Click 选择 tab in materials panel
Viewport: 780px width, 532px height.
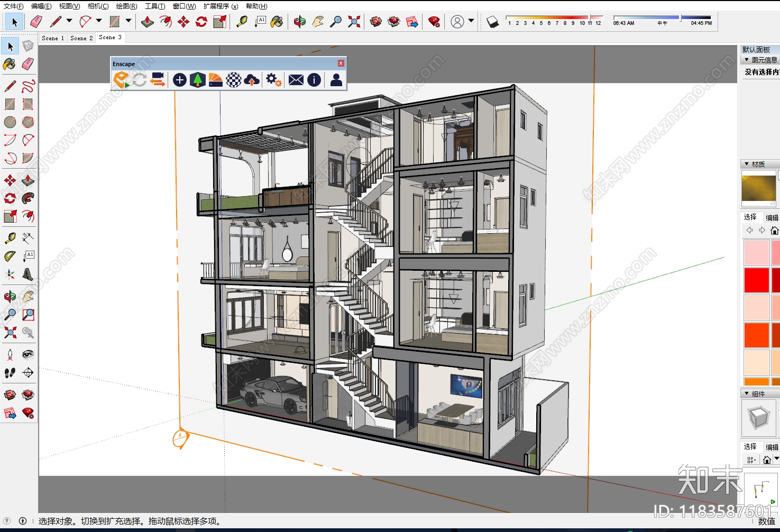click(x=750, y=217)
